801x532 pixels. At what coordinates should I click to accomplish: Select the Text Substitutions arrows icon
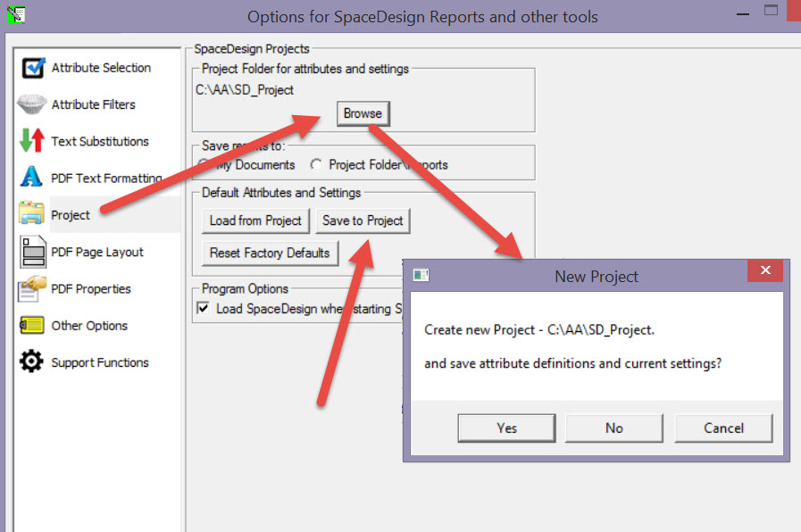(32, 141)
